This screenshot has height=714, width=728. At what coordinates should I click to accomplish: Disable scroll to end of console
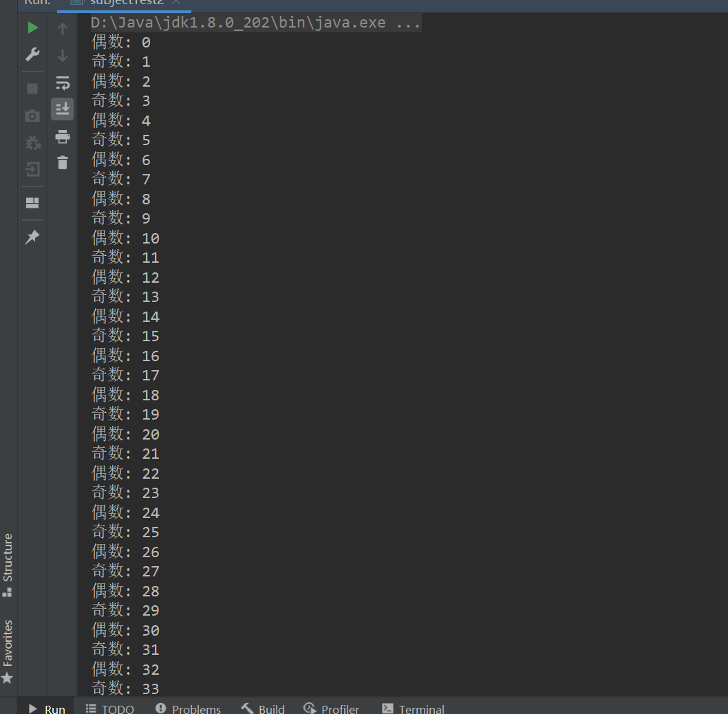(x=63, y=109)
